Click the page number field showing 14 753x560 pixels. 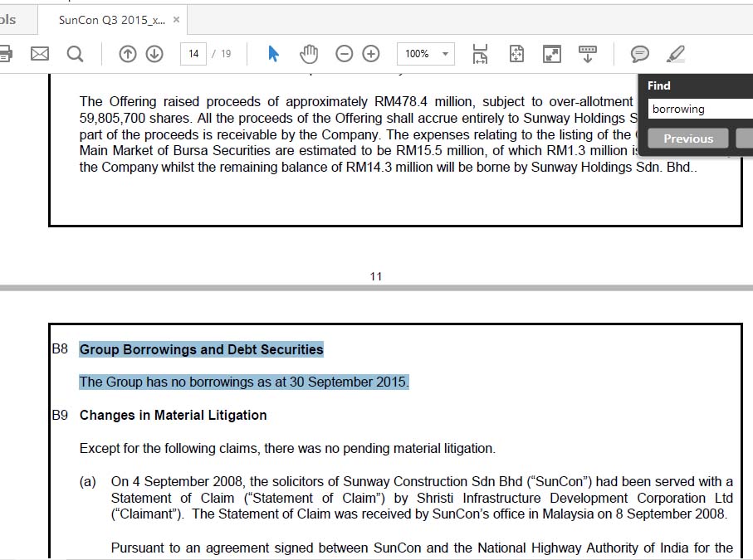[x=193, y=54]
